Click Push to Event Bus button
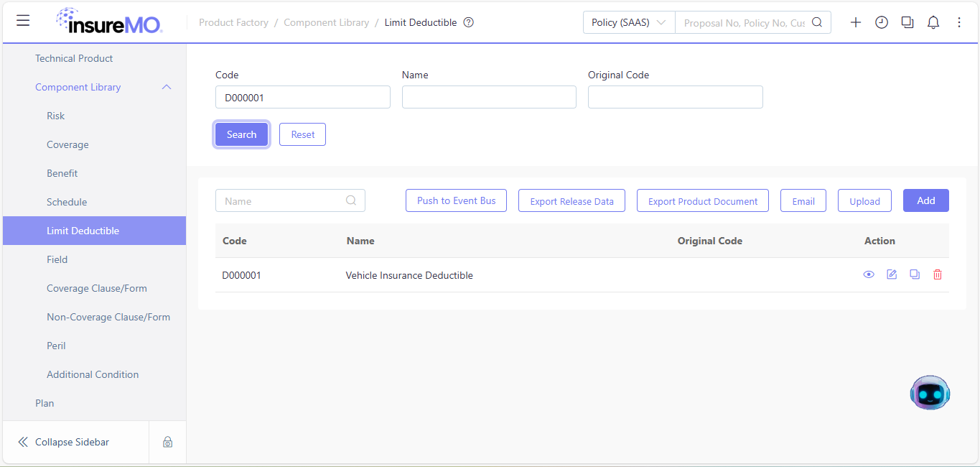The image size is (980, 467). [x=456, y=200]
